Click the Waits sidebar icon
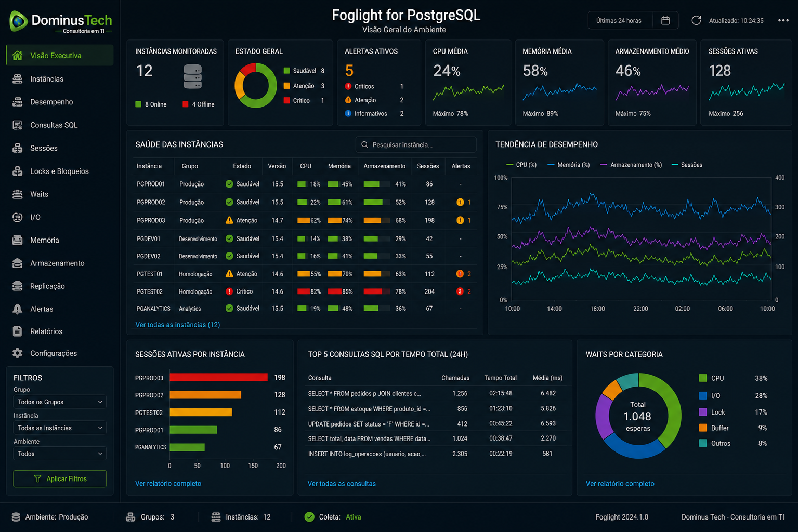This screenshot has height=532, width=798. coord(17,194)
